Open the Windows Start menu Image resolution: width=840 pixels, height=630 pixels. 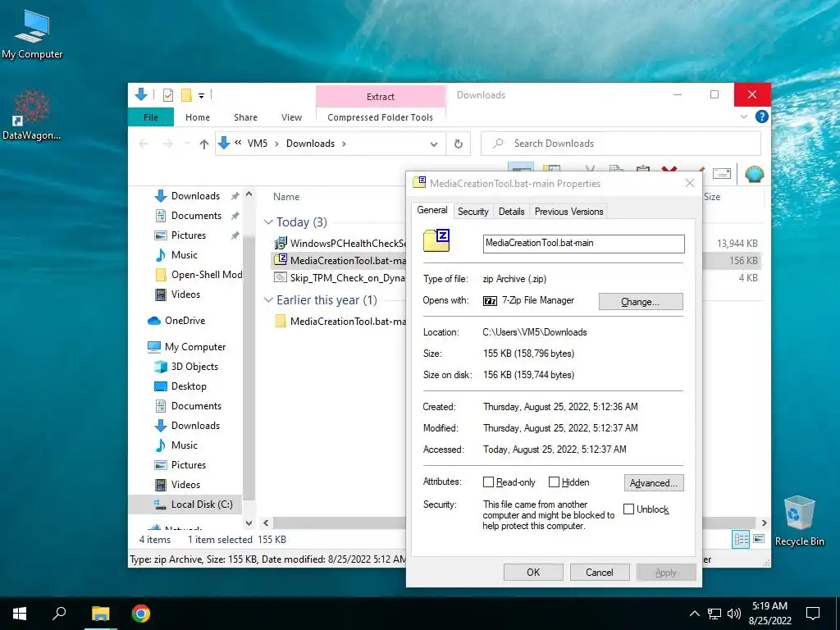point(20,614)
